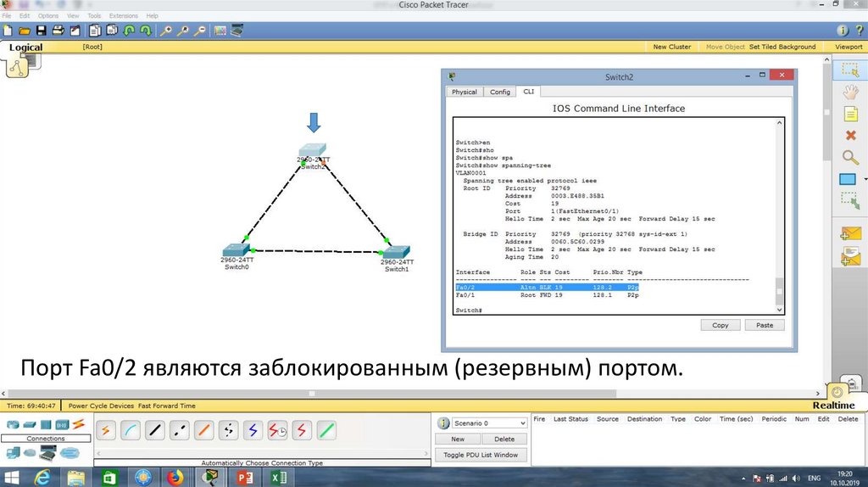This screenshot has height=487, width=868.
Task: Select the copper cross-over dashed cable
Action: tap(180, 430)
